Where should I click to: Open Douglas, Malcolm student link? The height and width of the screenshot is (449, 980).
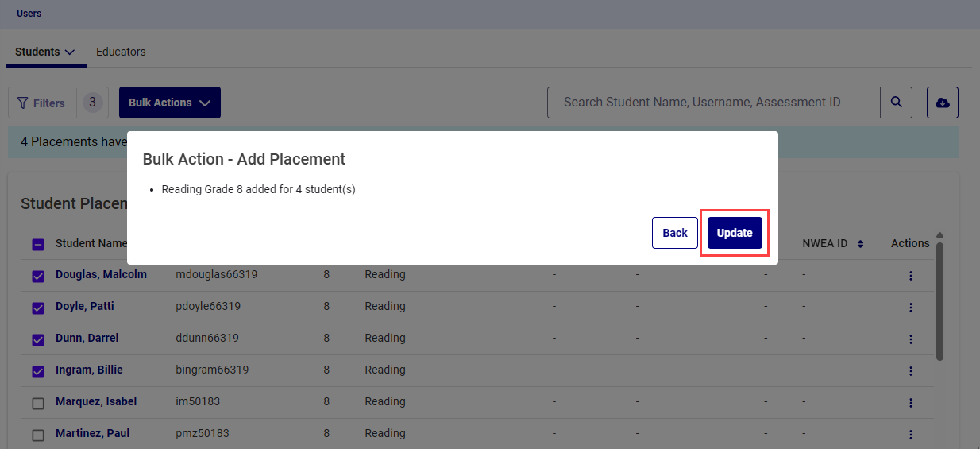[101, 274]
